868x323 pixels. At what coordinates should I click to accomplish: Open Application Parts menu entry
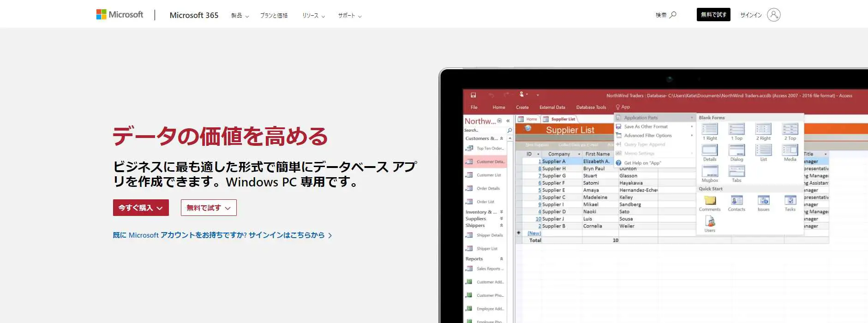[x=655, y=118]
